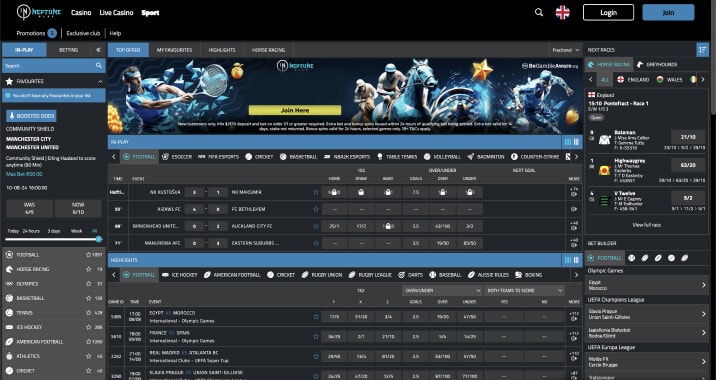Choose Rugby Union in Highlights sports bar
Image resolution: width=716 pixels, height=380 pixels.
coord(322,275)
